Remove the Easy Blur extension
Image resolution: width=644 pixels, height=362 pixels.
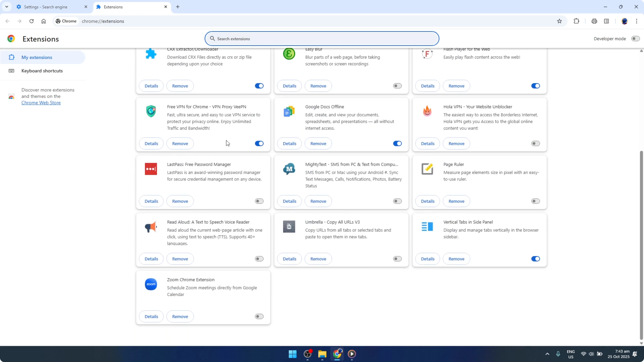318,86
